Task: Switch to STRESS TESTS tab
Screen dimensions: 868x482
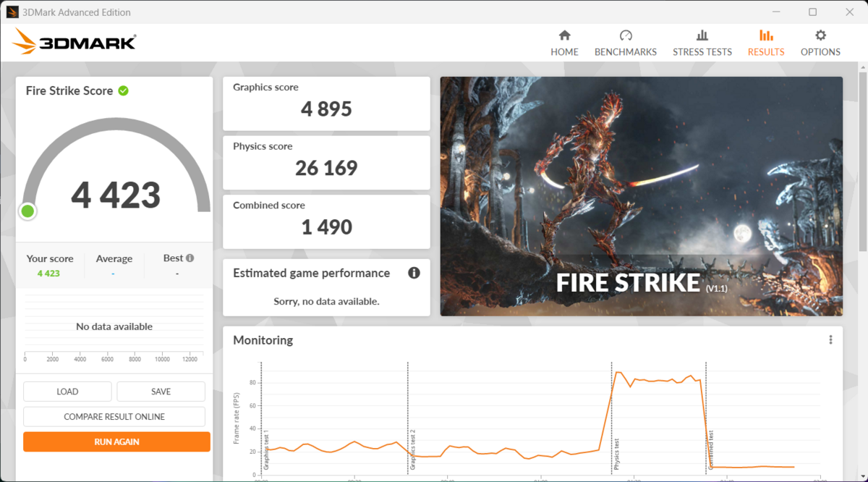Action: coord(702,43)
